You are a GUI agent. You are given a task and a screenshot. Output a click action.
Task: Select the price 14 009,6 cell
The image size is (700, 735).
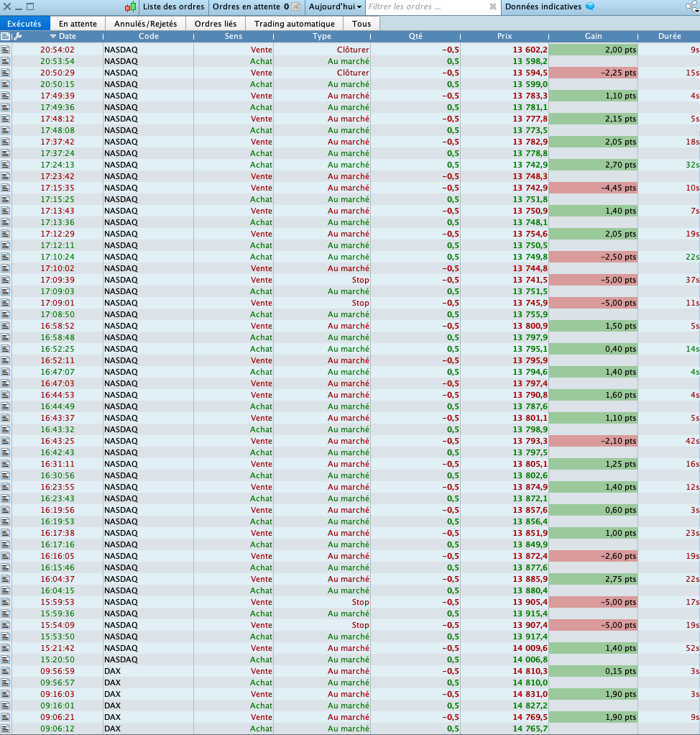505,648
